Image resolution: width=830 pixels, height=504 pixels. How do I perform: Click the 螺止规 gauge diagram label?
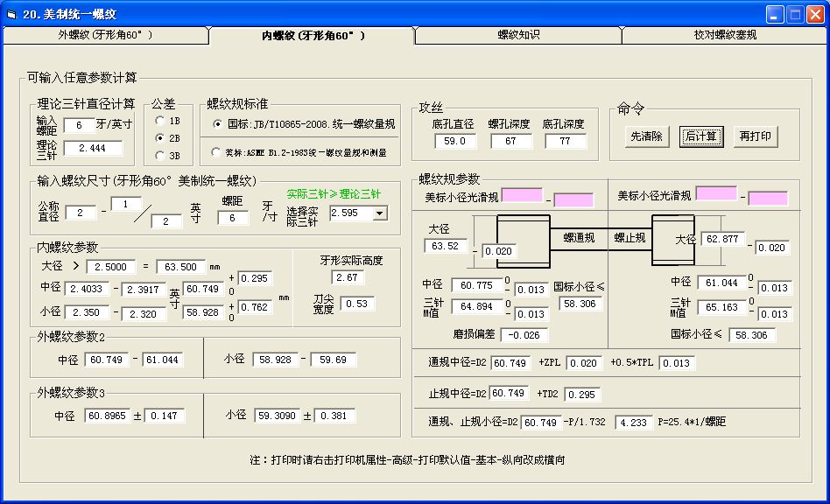pos(630,238)
